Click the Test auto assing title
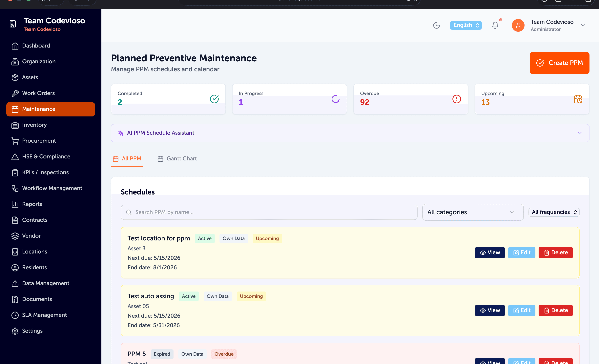This screenshot has height=364, width=599. coord(151,296)
